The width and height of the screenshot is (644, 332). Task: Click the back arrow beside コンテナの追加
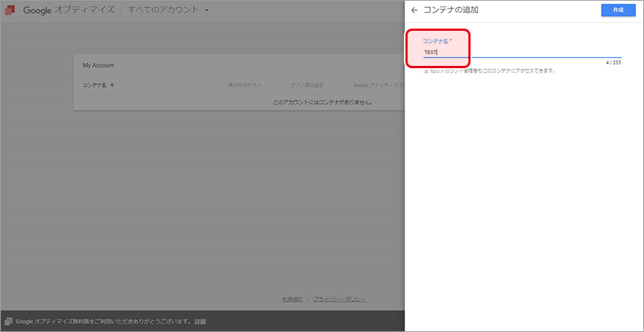pyautogui.click(x=414, y=11)
